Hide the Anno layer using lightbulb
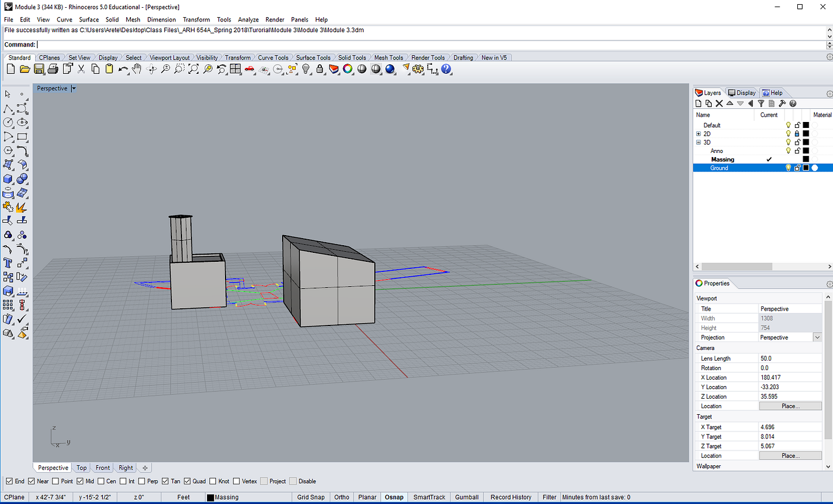The height and width of the screenshot is (504, 833). tap(788, 151)
